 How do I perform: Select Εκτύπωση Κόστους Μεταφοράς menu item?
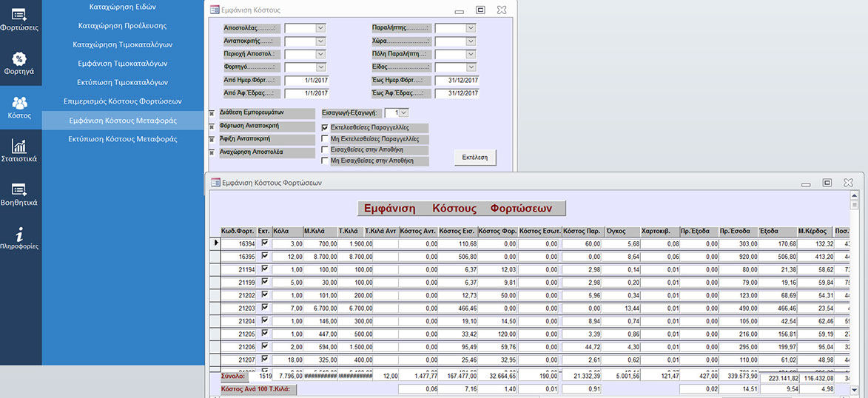click(x=122, y=138)
